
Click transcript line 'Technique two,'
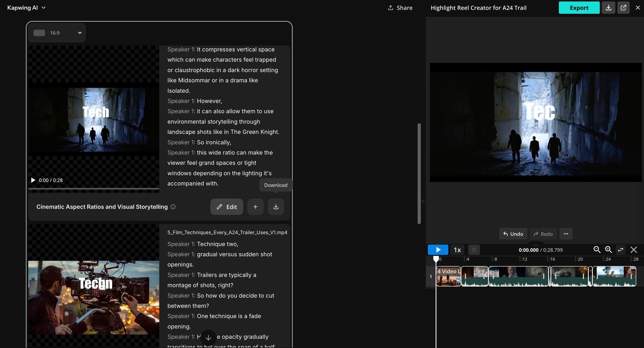218,244
